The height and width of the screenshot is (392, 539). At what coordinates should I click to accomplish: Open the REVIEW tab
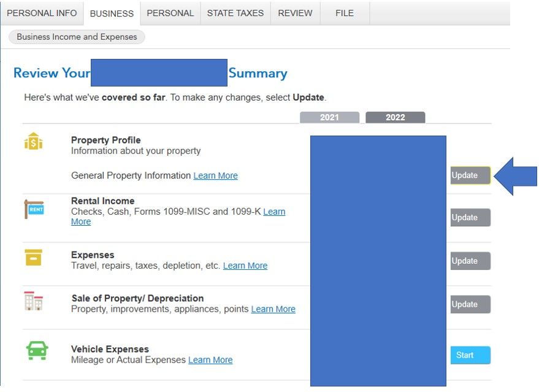[x=295, y=13]
